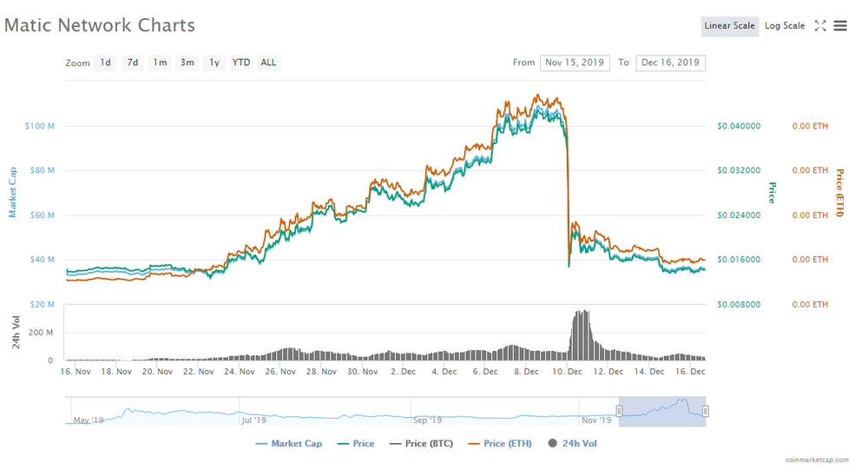Switch chart to Linear Scale
Screen dimensions: 868x476
(x=730, y=26)
